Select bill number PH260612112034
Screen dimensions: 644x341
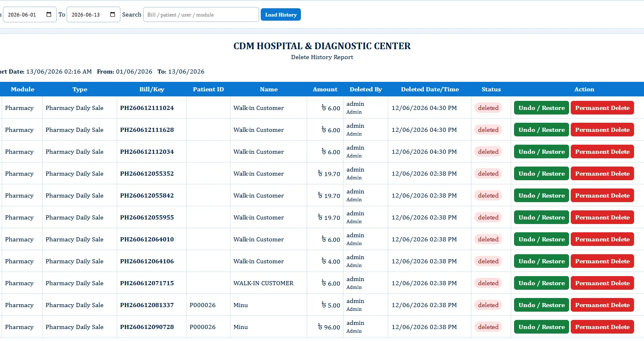coord(147,152)
